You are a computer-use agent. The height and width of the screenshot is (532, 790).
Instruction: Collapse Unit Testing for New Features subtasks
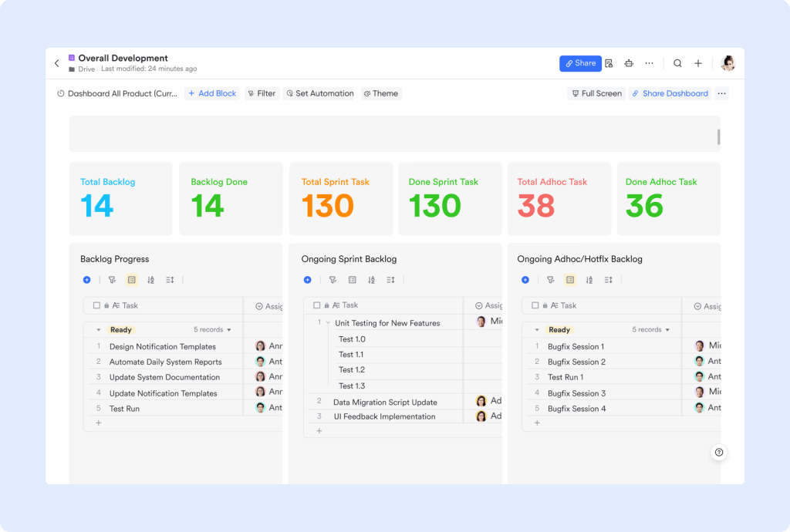point(328,323)
